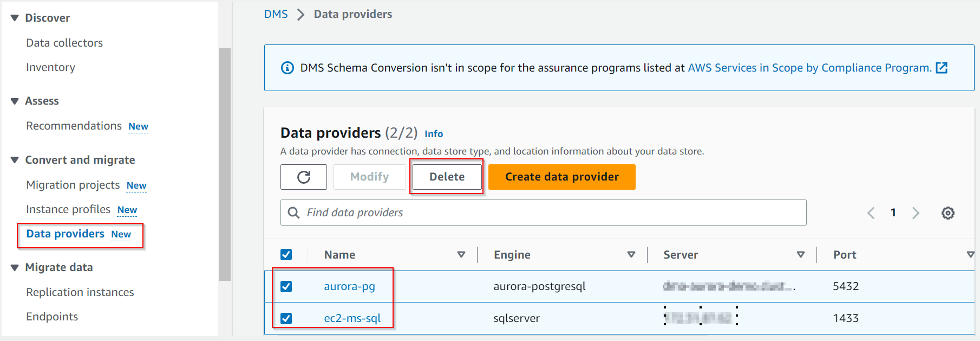Uncheck the aurora-pg row checkbox
This screenshot has height=341, width=980.
[x=286, y=286]
